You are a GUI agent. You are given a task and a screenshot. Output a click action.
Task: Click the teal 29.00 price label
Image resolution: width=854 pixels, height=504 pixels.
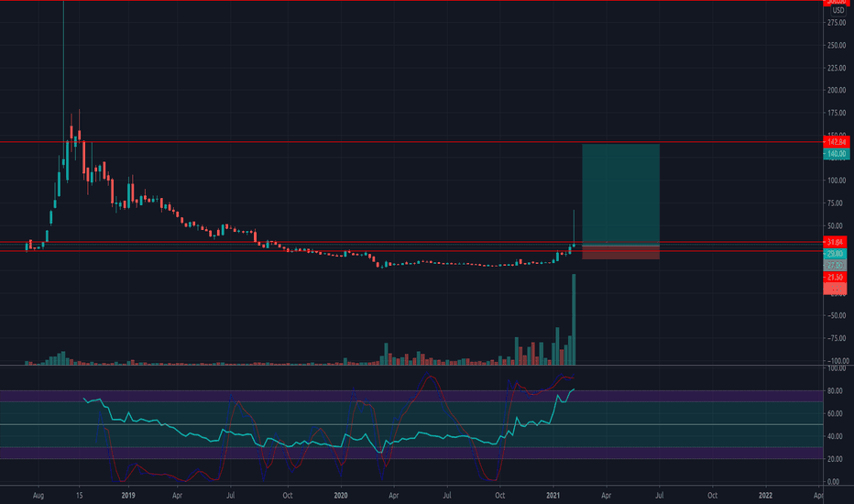(x=835, y=254)
